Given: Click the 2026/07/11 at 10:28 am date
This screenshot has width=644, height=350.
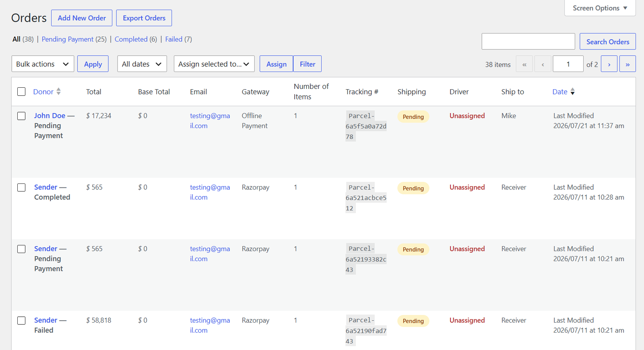Looking at the screenshot, I should point(588,197).
